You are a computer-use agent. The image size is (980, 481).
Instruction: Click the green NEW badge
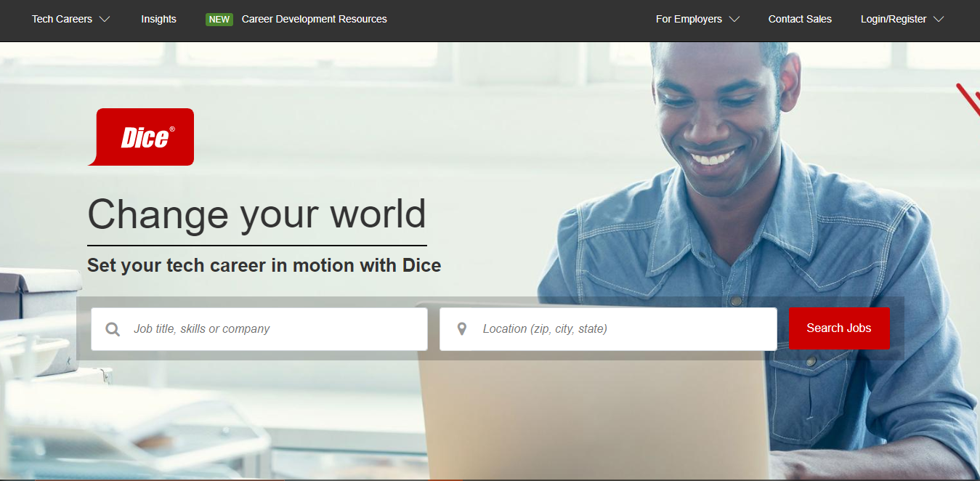[219, 19]
